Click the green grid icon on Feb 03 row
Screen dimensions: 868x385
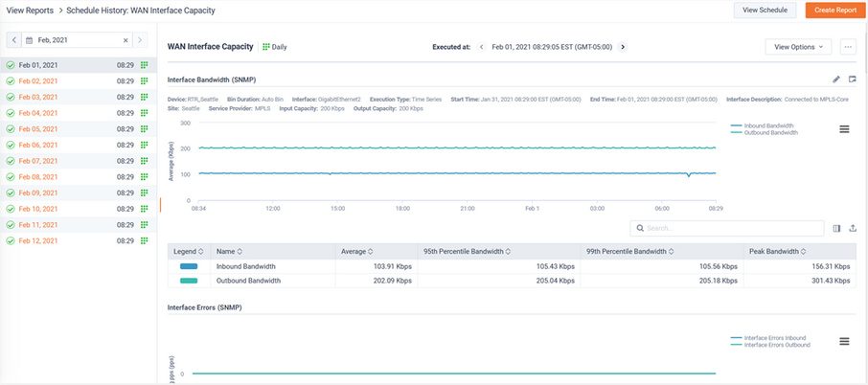point(145,98)
